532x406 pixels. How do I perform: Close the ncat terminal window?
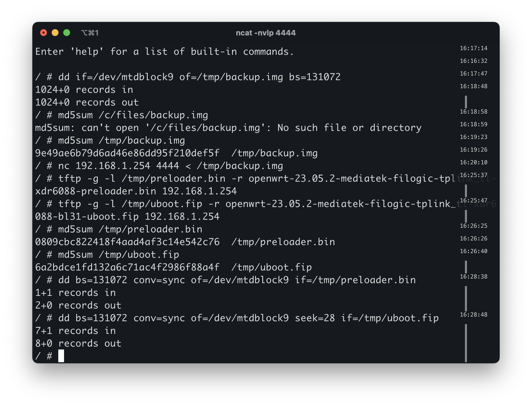[44, 33]
